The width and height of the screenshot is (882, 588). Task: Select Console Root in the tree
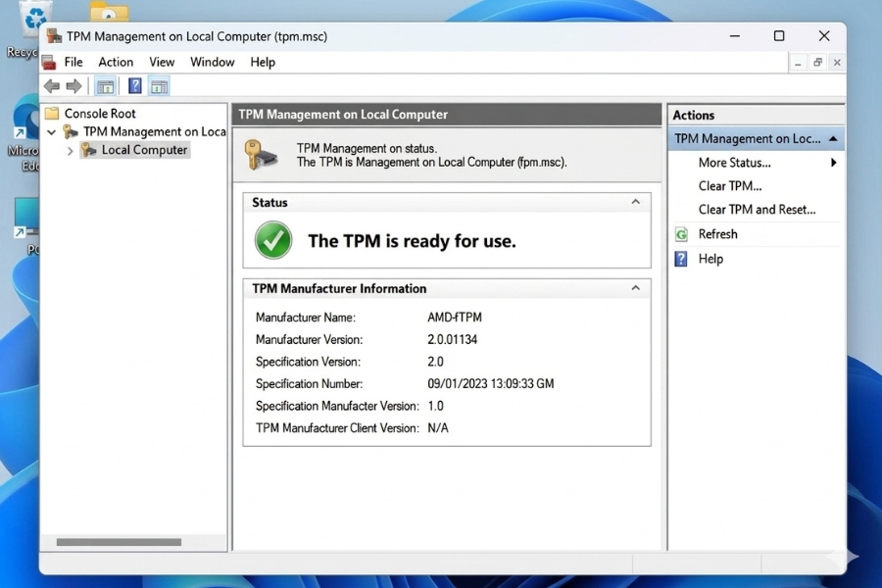pos(100,113)
